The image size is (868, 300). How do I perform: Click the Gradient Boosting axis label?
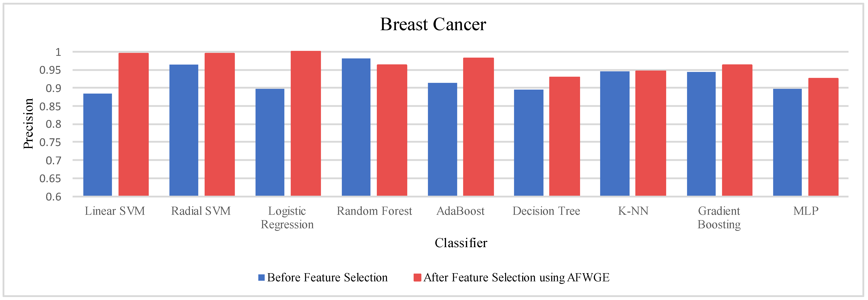point(719,218)
